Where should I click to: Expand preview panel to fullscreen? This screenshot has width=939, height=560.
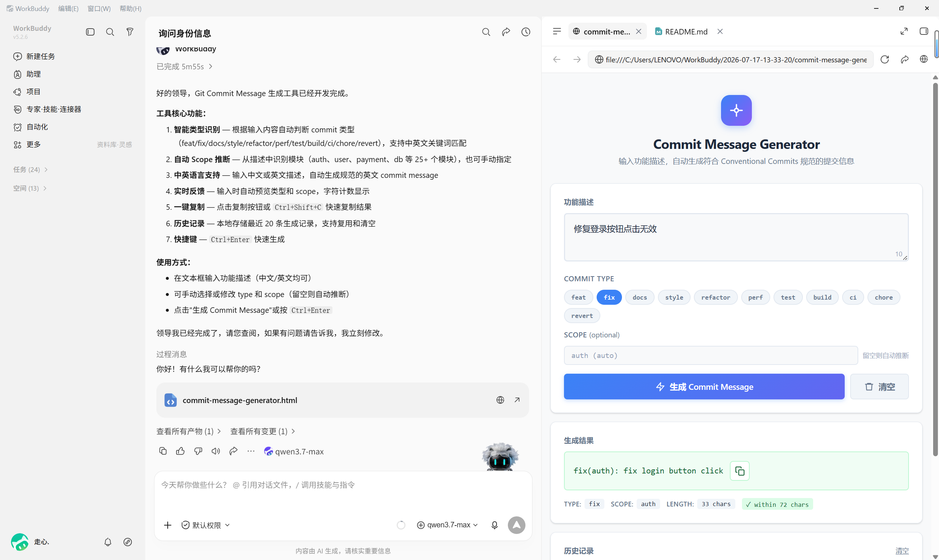click(904, 31)
